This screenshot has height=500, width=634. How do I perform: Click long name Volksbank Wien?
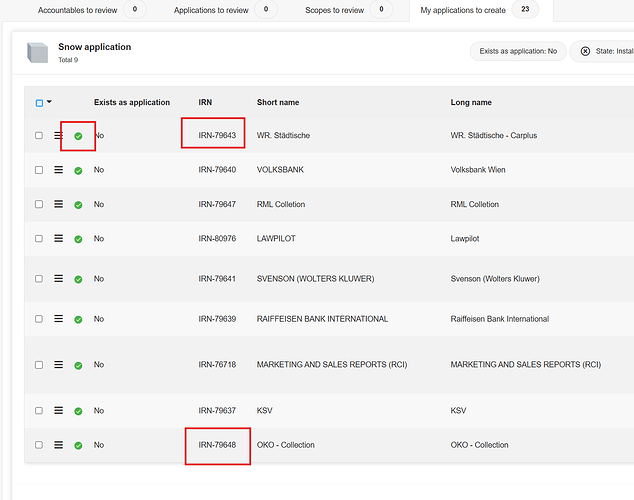pyautogui.click(x=478, y=170)
